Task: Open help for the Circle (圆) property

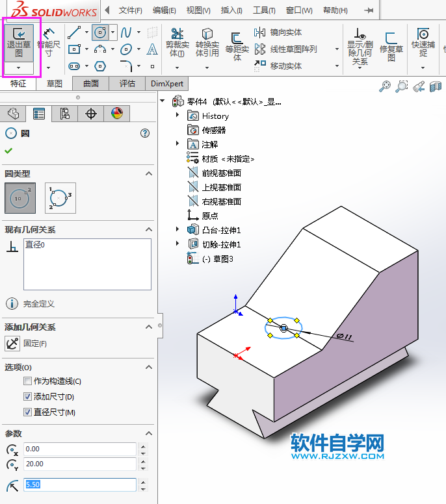Action: pos(145,133)
